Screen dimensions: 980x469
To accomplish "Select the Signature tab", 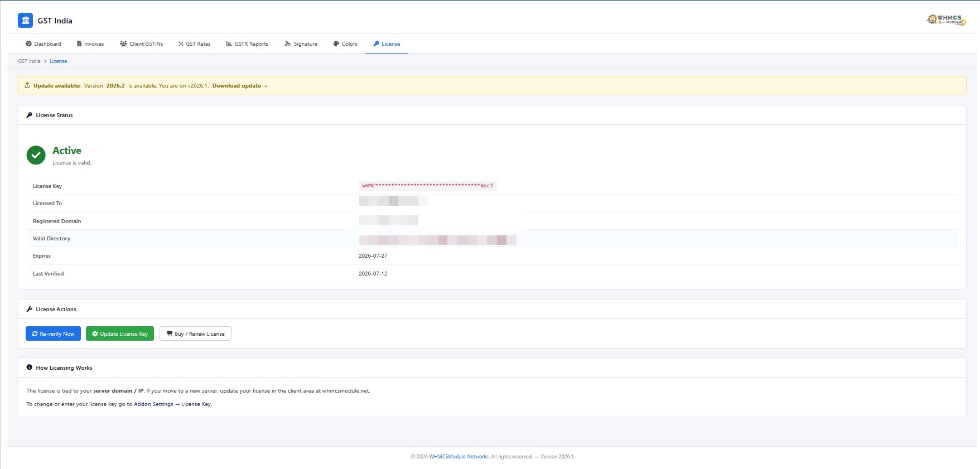I will tap(301, 43).
